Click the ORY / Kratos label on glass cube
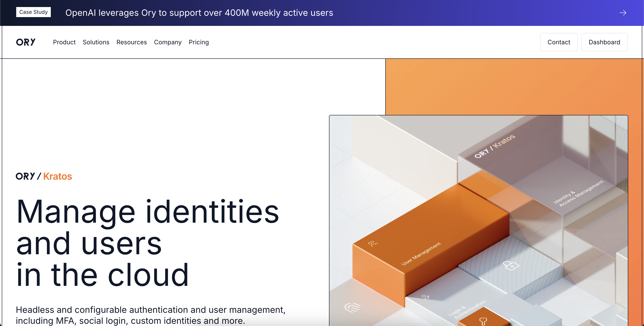Viewport: 644px width, 326px height. coord(495,146)
